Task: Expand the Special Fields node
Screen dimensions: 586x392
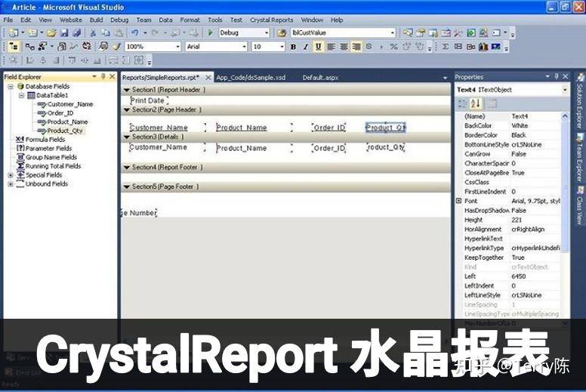Action: (x=11, y=175)
